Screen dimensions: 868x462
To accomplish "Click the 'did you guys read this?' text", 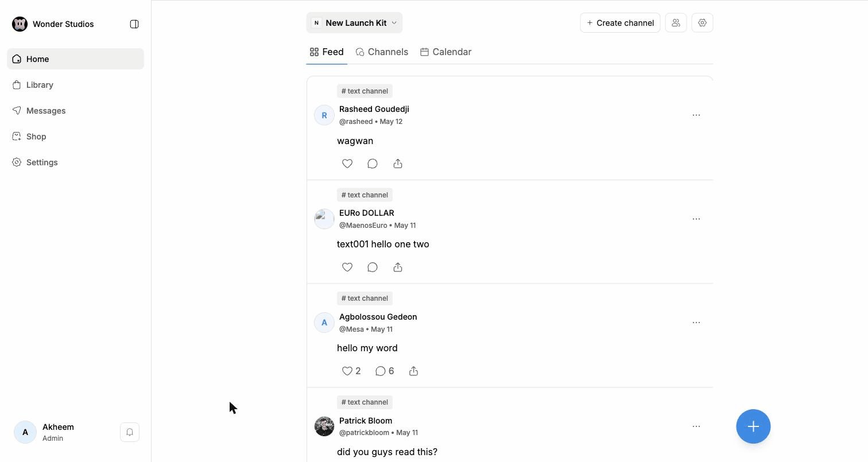I will (387, 452).
